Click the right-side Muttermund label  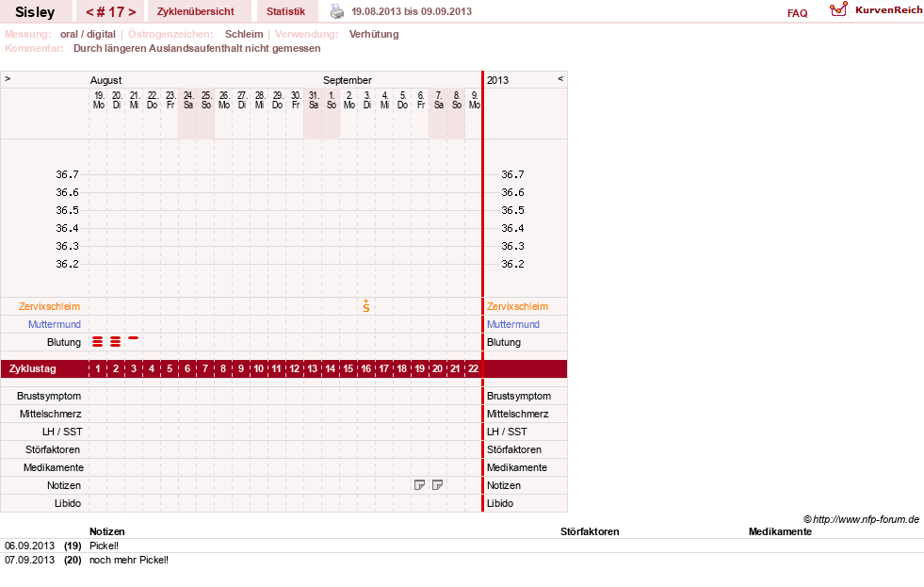pyautogui.click(x=513, y=324)
